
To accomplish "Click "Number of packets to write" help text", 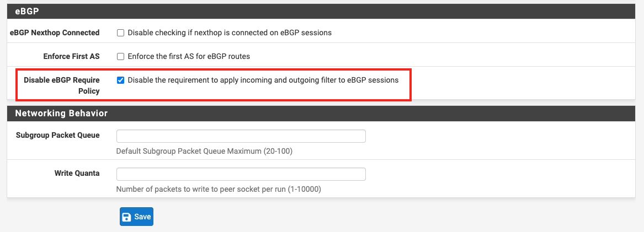I will (x=219, y=189).
